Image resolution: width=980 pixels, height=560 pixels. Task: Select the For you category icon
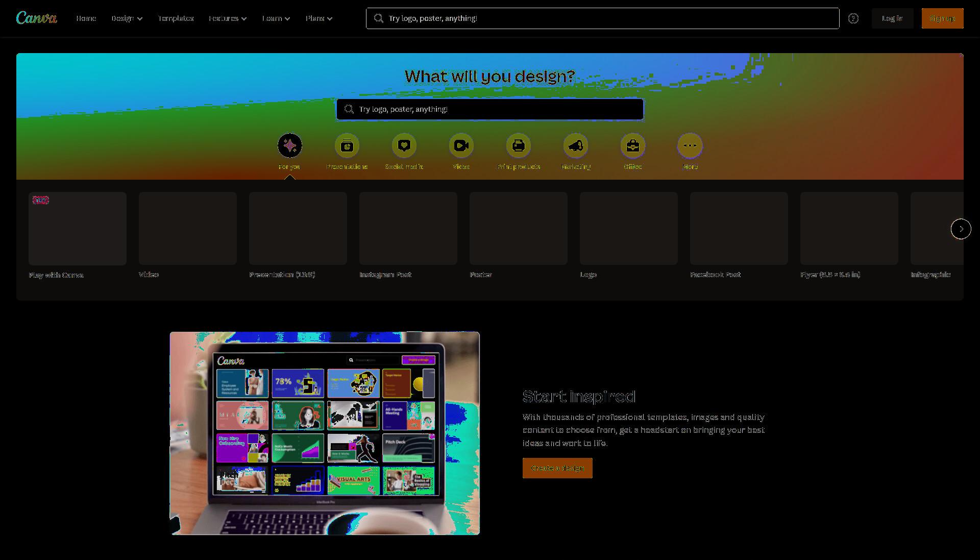(x=290, y=145)
